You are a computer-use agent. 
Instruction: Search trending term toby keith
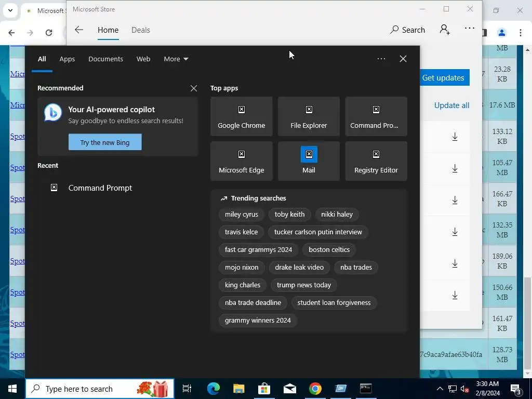point(289,215)
